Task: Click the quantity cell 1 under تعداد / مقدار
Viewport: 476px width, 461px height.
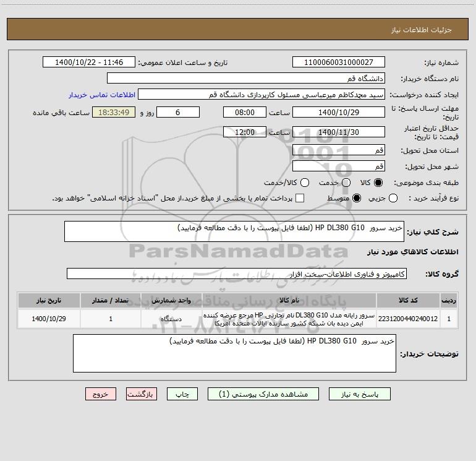Action: (111, 319)
